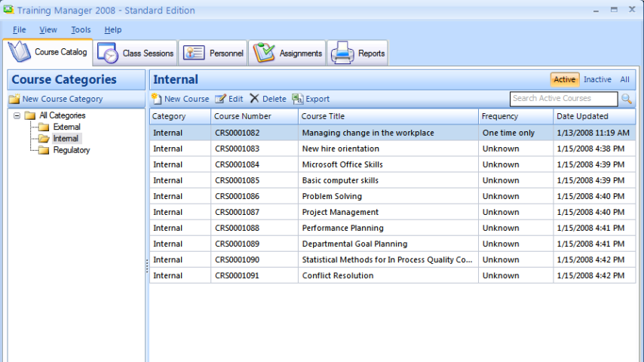
Task: Show All courses filter
Action: [x=624, y=79]
